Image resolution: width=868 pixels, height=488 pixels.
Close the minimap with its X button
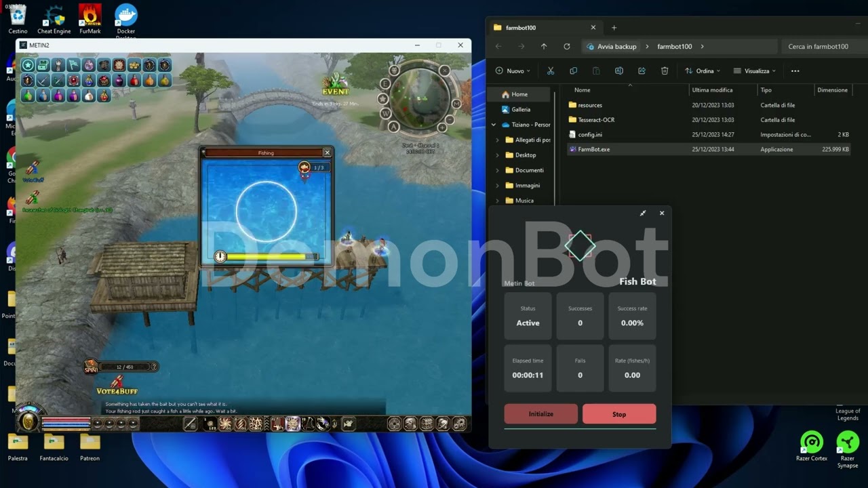(445, 70)
